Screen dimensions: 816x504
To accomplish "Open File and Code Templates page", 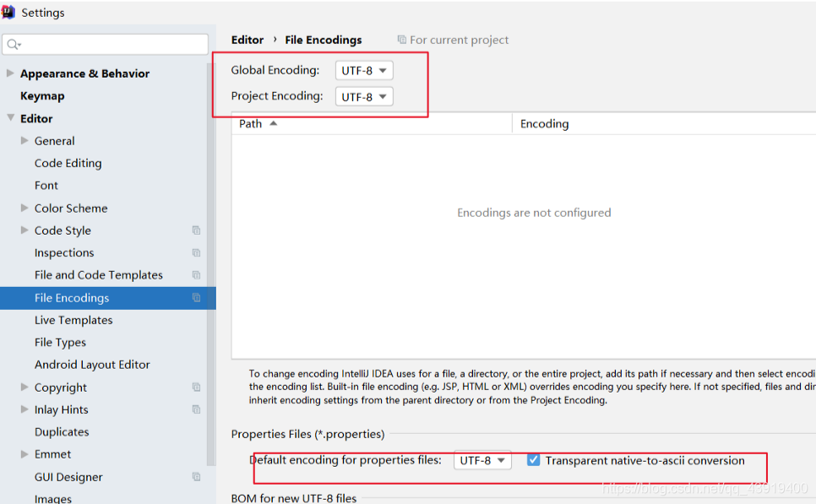I will [x=98, y=274].
